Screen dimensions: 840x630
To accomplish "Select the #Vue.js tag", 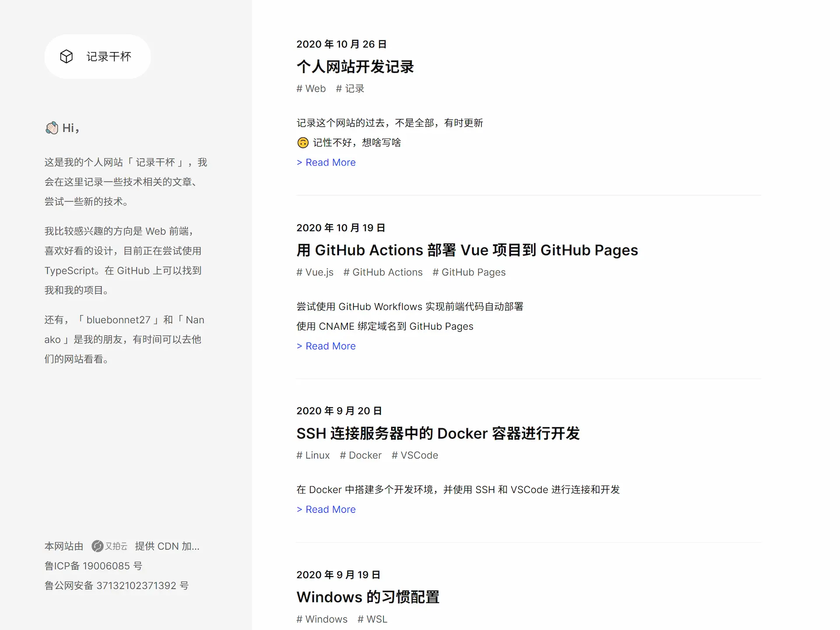I will pos(315,272).
